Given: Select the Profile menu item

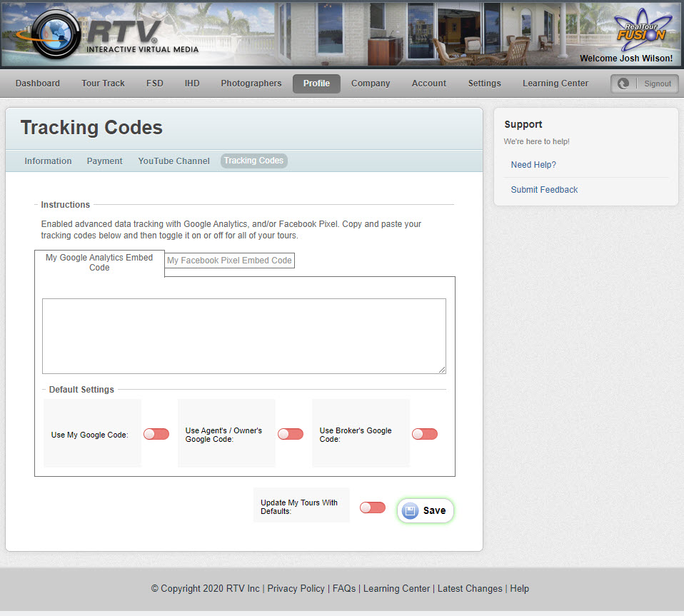Looking at the screenshot, I should coord(317,84).
